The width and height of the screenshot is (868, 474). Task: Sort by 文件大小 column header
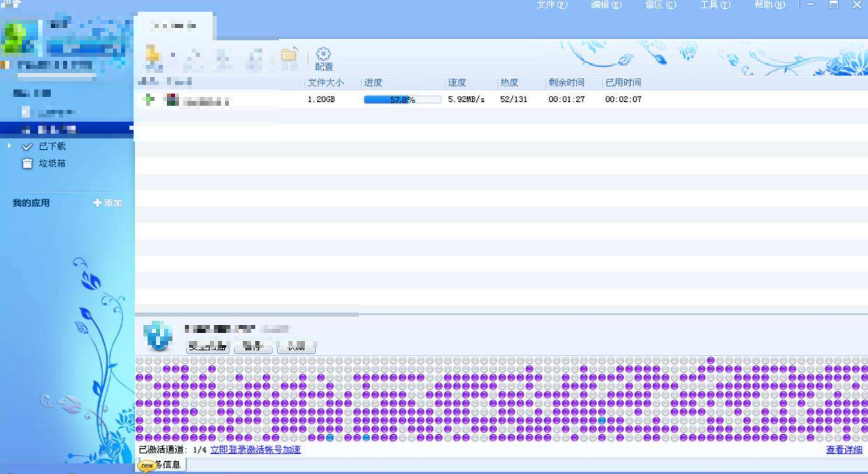pos(326,83)
